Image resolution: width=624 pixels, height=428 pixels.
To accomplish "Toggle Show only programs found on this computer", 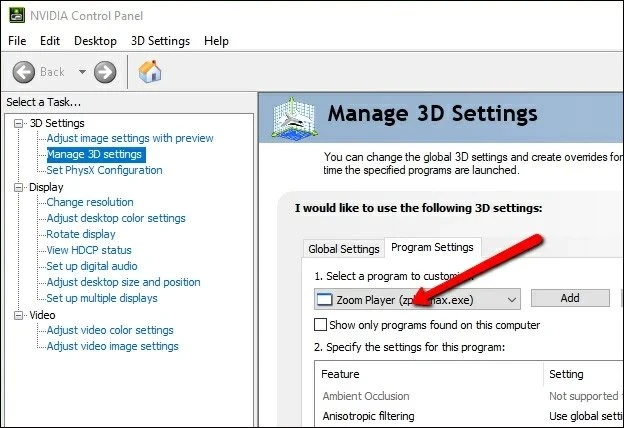I will click(321, 325).
